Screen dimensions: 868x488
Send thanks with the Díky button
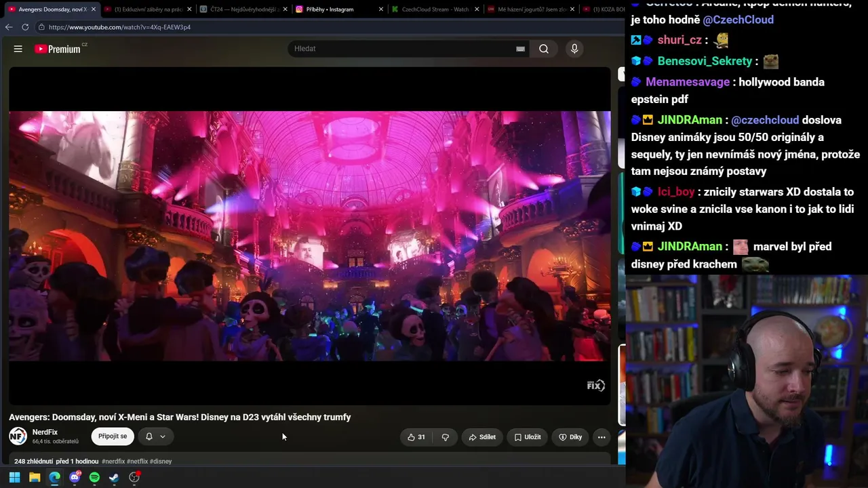click(x=570, y=437)
